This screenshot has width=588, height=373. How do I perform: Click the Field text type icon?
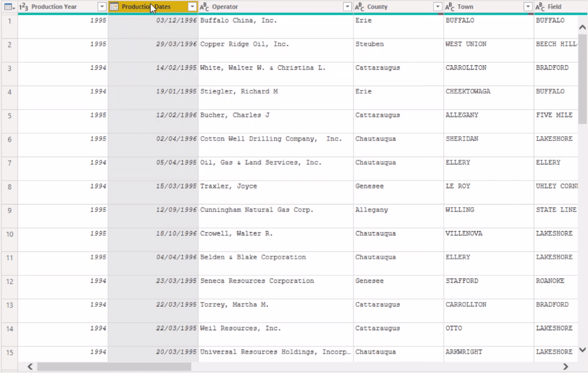[x=540, y=7]
